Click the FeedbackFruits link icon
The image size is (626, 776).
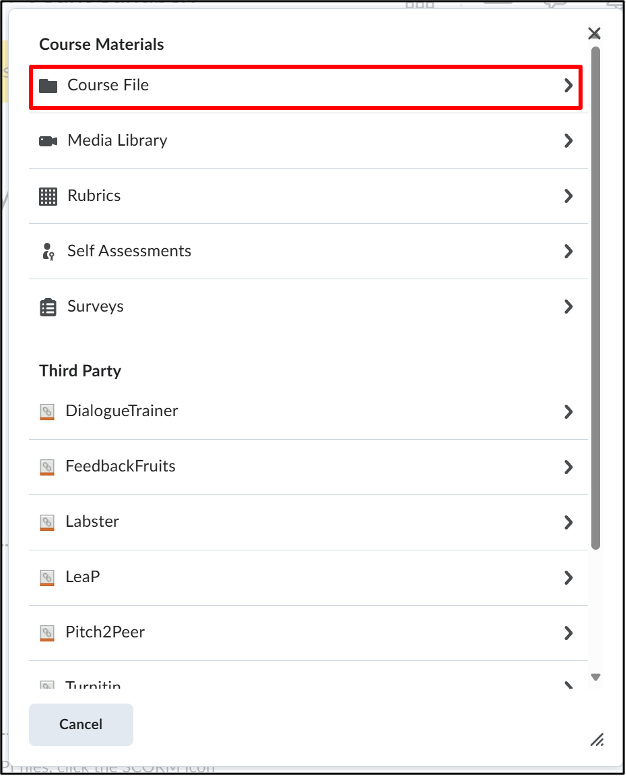(47, 467)
